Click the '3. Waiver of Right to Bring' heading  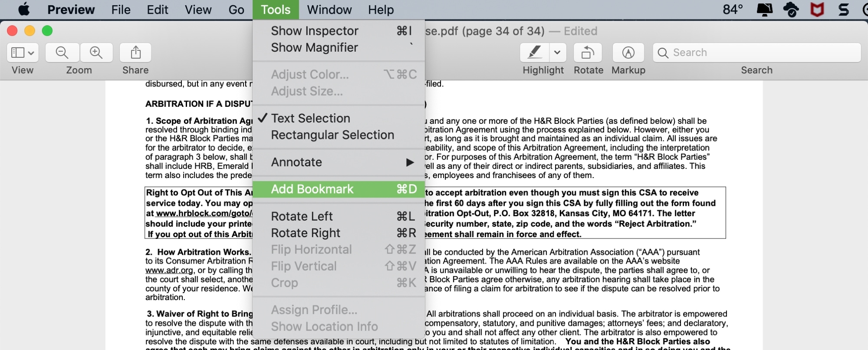point(200,314)
